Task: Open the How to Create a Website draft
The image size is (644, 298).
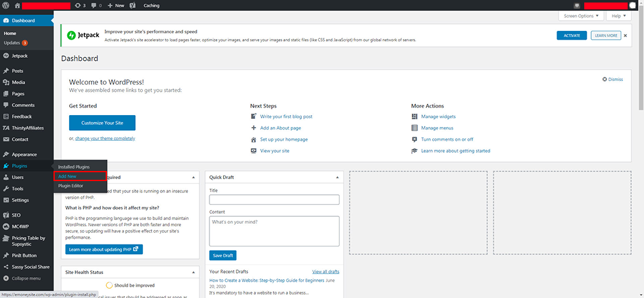Action: [x=267, y=281]
